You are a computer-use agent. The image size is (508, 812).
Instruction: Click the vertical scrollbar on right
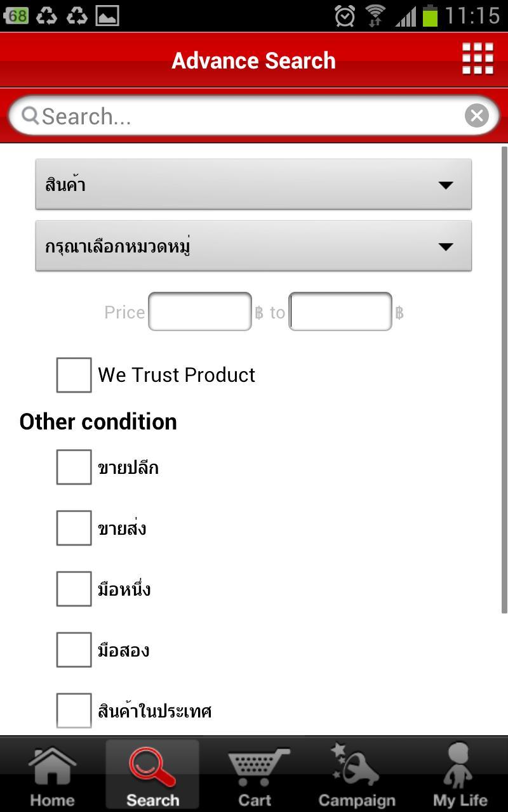(x=504, y=381)
